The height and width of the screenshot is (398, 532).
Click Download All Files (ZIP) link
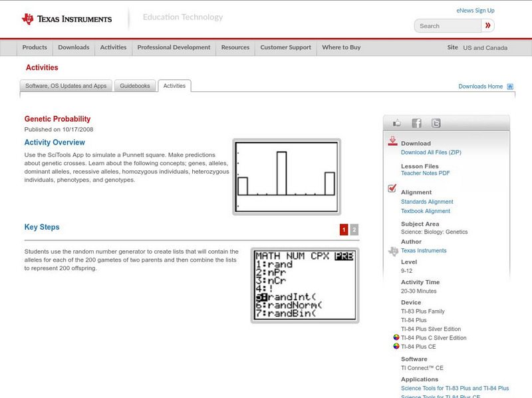tap(431, 152)
